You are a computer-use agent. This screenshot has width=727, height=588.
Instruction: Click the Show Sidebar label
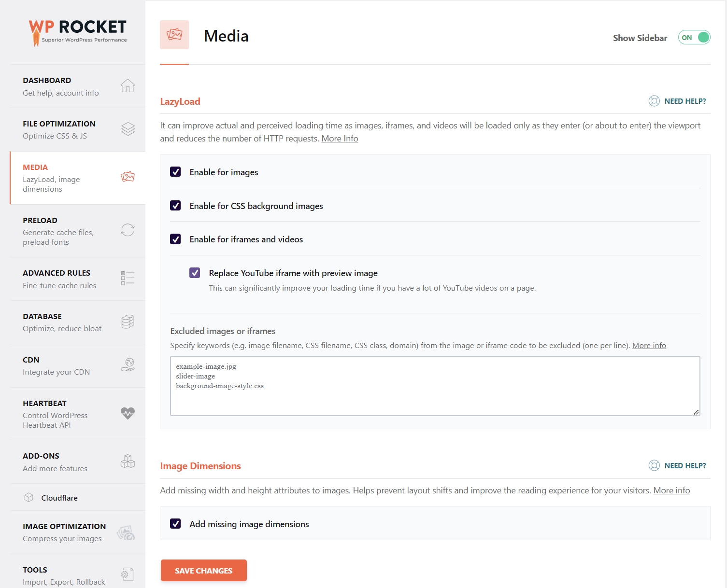tap(640, 38)
